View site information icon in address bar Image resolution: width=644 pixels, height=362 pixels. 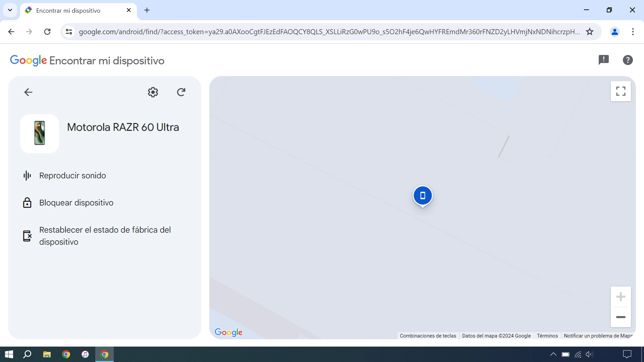(x=69, y=32)
